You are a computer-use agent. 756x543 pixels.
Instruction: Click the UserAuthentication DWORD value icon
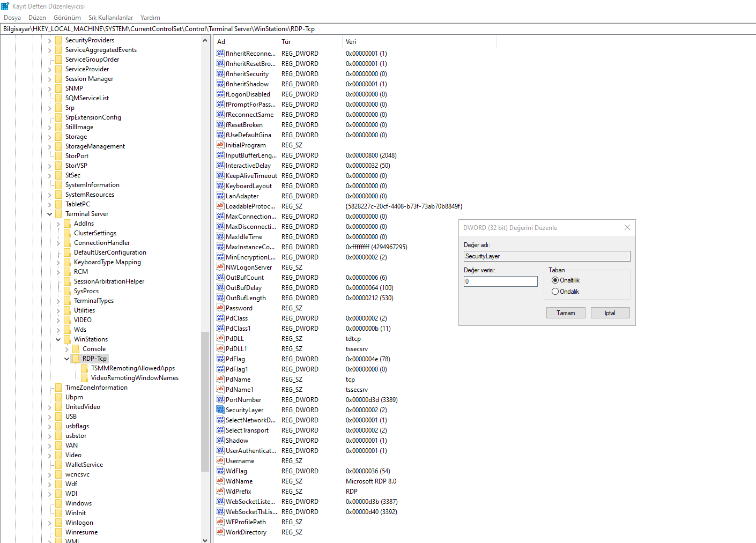[x=220, y=450]
